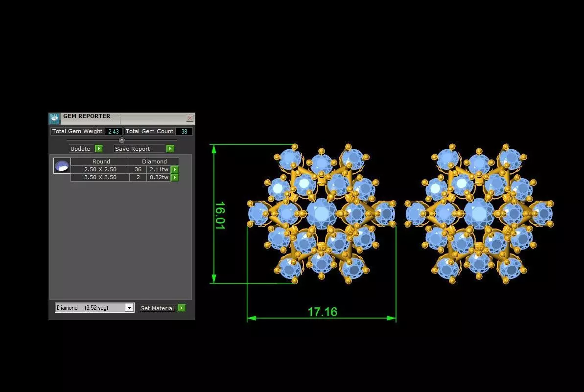This screenshot has height=392, width=584.
Task: Click the quantity cell showing 36
Action: tap(138, 169)
